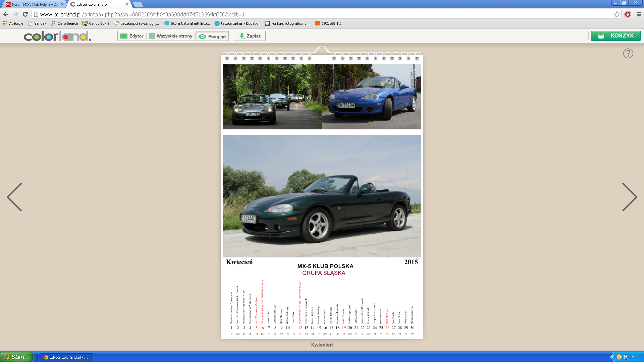Click the GRUPA ŚLĄSKA subtitle
Viewport: 644px width, 362px height.
(x=324, y=273)
